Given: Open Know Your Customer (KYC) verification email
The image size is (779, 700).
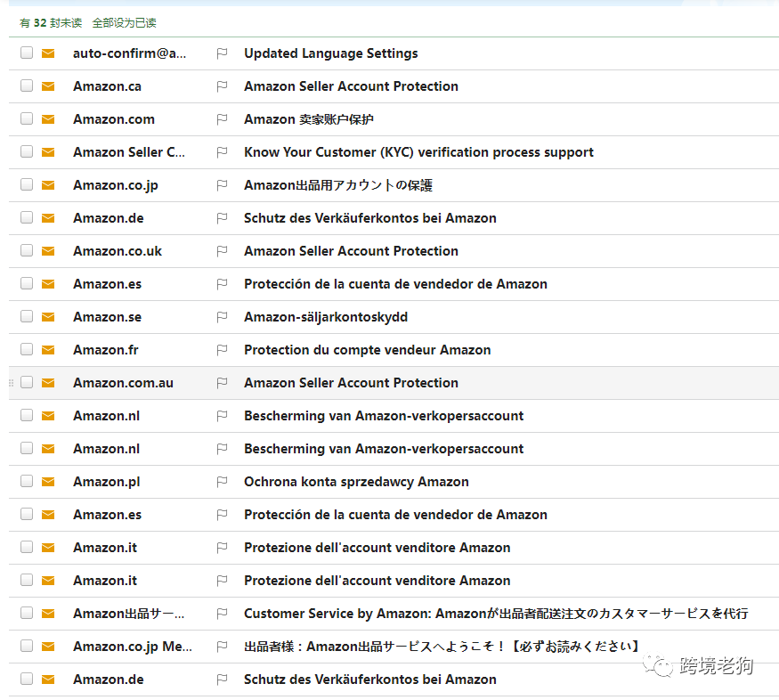Looking at the screenshot, I should tap(418, 152).
